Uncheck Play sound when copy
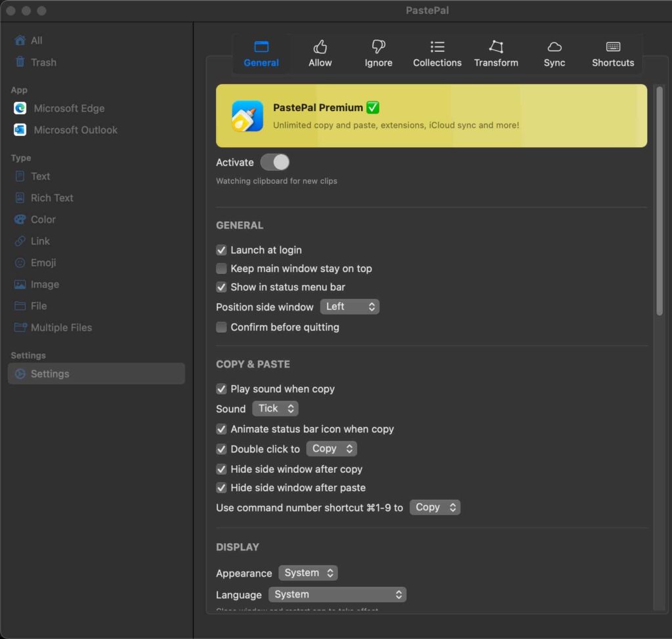 tap(221, 389)
